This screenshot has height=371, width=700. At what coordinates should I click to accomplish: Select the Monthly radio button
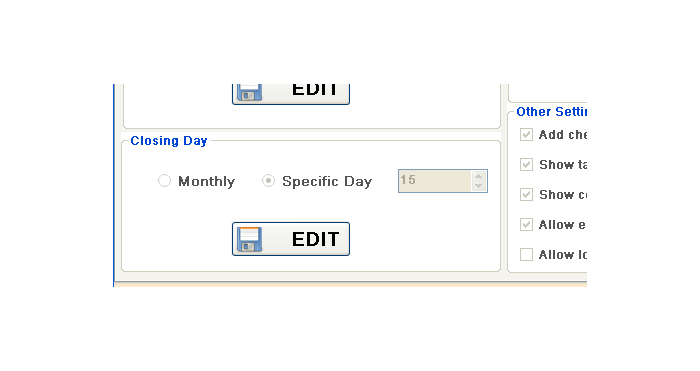[x=164, y=181]
